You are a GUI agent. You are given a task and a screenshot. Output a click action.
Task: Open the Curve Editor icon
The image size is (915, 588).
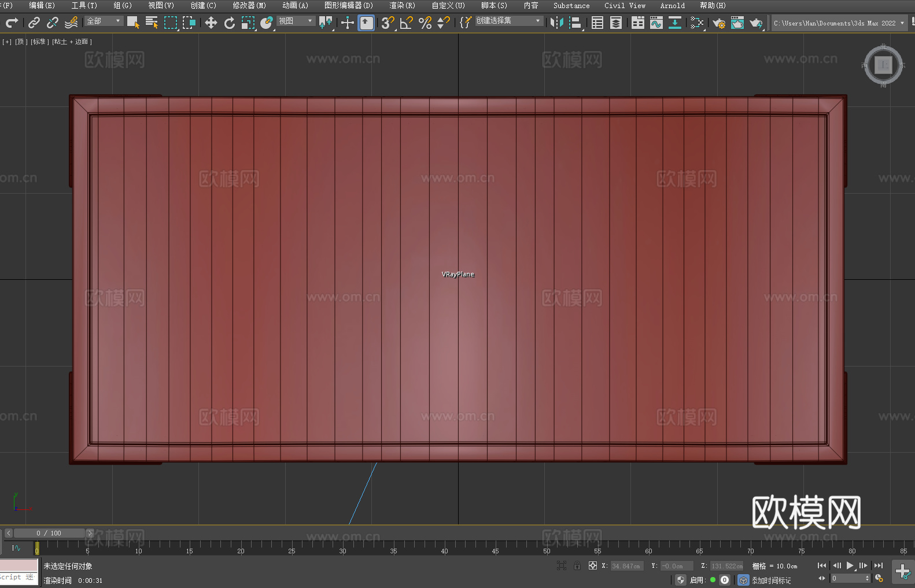(x=656, y=23)
